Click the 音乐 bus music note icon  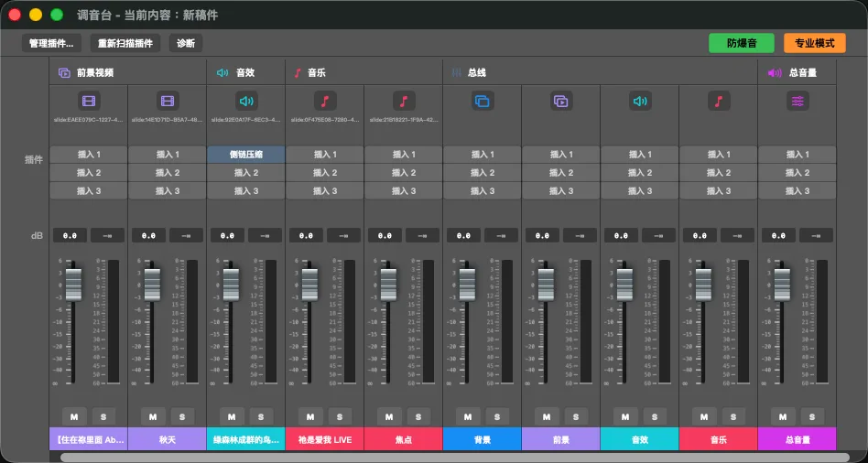719,101
